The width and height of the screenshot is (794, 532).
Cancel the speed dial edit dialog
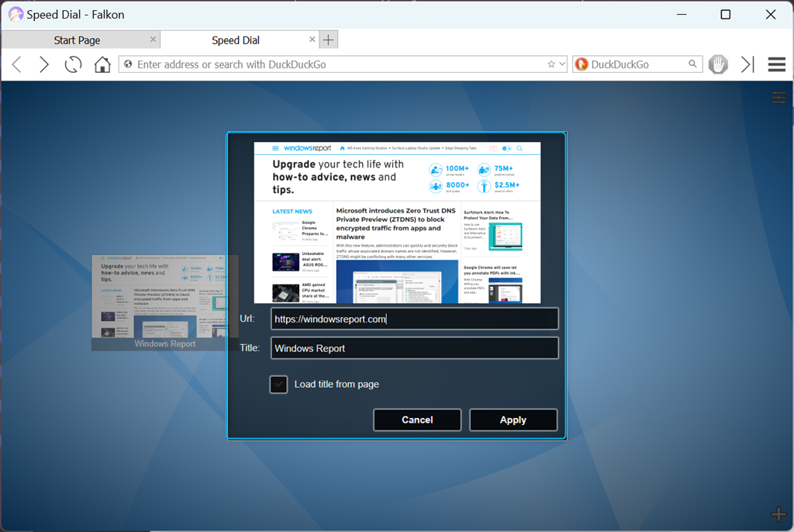[417, 420]
